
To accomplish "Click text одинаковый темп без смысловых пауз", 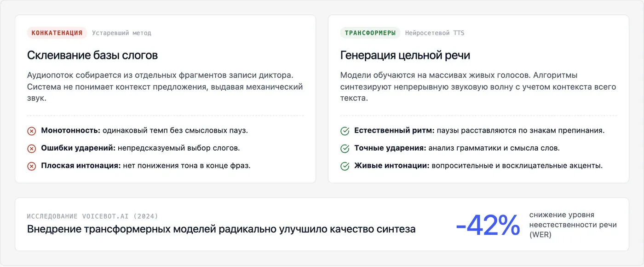I will [x=175, y=130].
